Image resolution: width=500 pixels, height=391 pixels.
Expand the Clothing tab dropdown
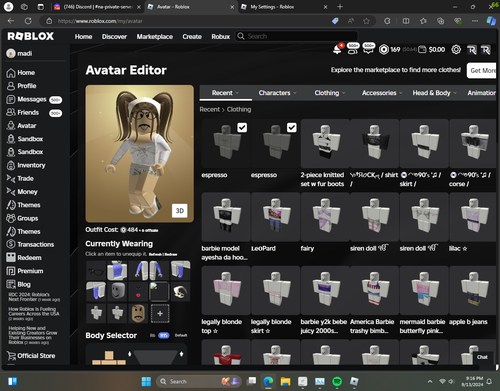coord(330,93)
